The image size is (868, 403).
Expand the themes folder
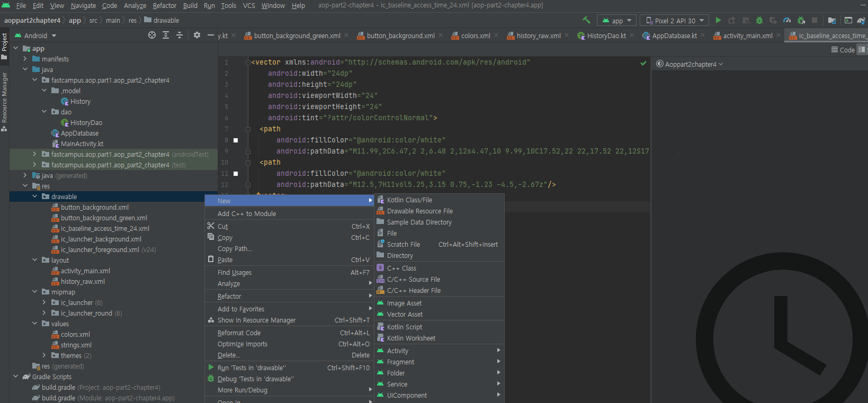(x=44, y=355)
